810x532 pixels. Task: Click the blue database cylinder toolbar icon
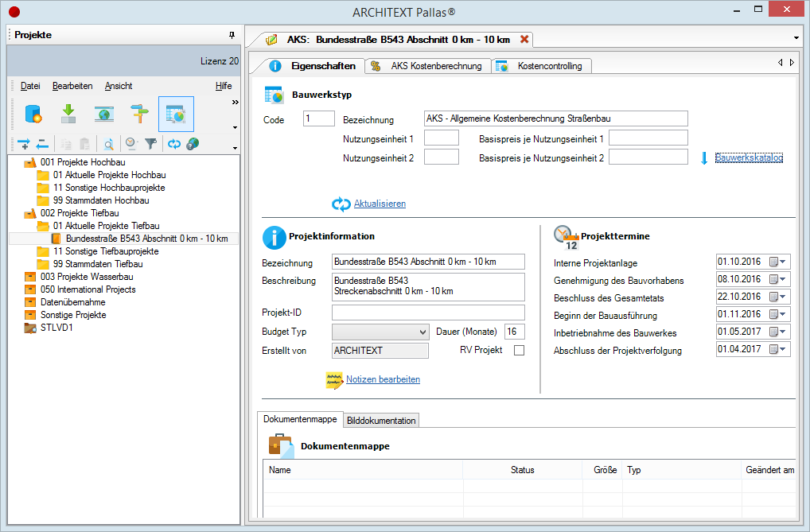(33, 114)
